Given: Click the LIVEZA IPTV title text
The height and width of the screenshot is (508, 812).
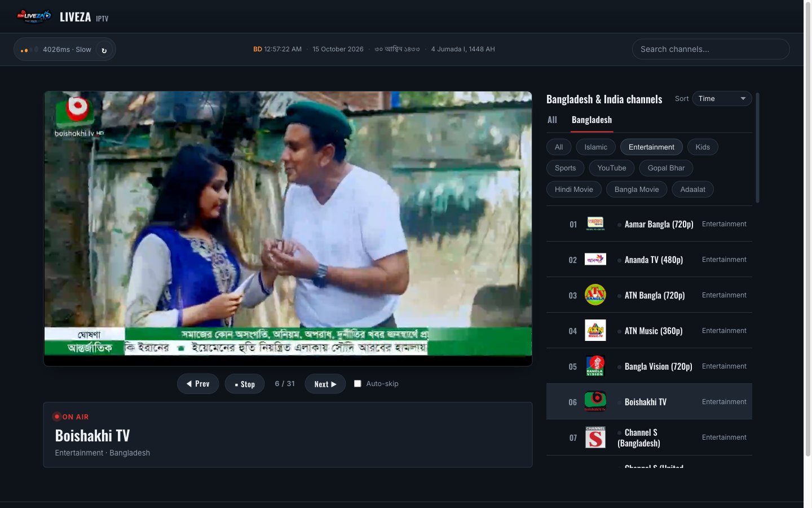Looking at the screenshot, I should pos(84,17).
